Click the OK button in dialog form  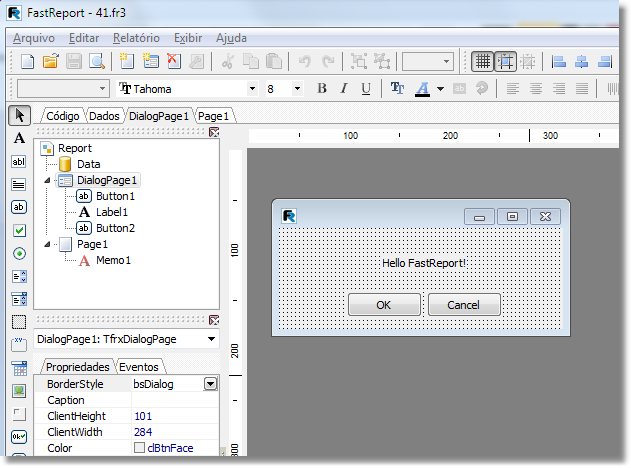point(384,305)
